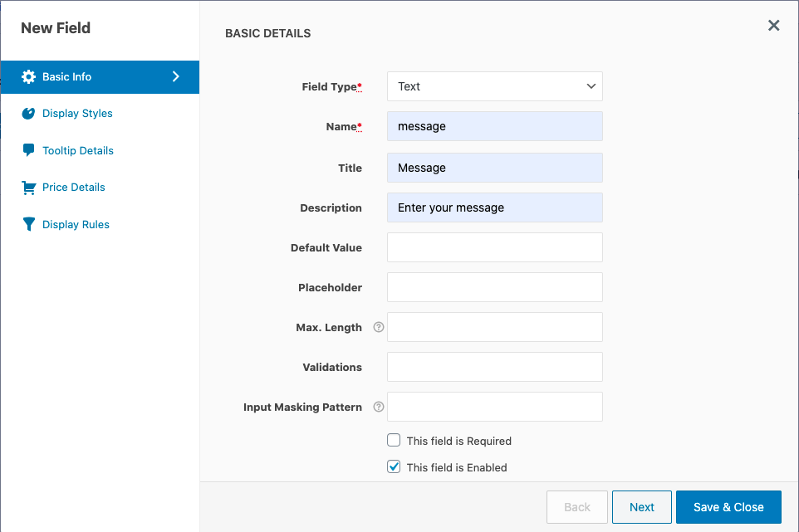Click the Save & Close button
The image size is (799, 532).
(728, 507)
